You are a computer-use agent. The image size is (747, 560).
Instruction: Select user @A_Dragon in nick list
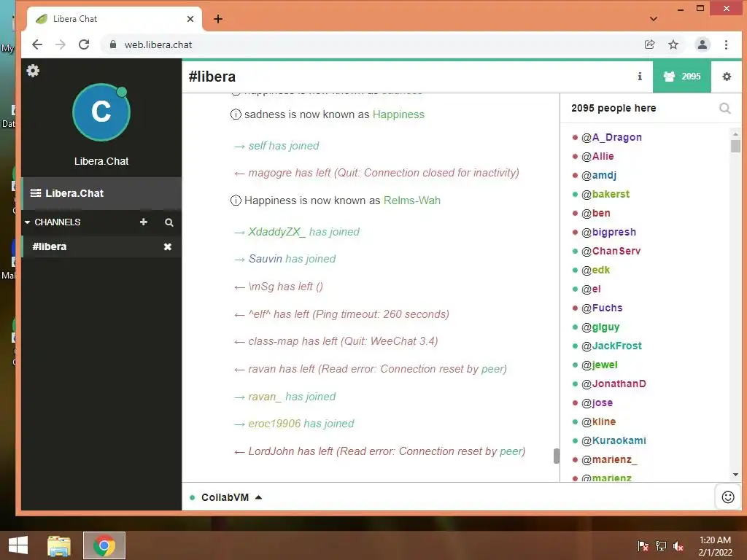(611, 137)
